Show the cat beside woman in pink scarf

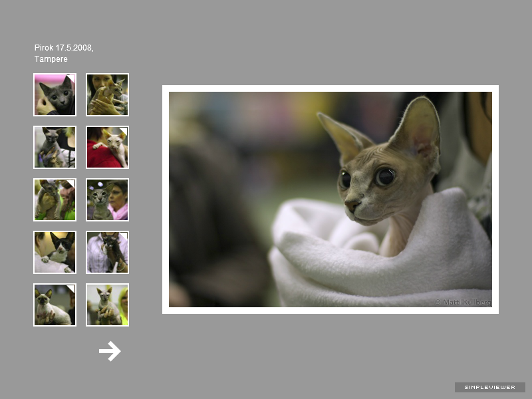pyautogui.click(x=107, y=199)
